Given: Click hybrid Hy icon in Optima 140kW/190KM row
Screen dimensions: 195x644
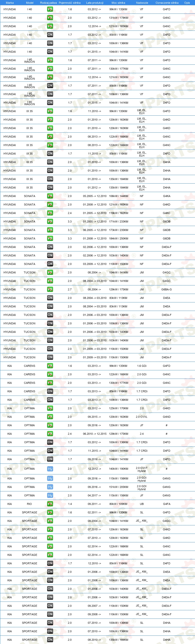Looking at the screenshot, I should click(x=50, y=469).
